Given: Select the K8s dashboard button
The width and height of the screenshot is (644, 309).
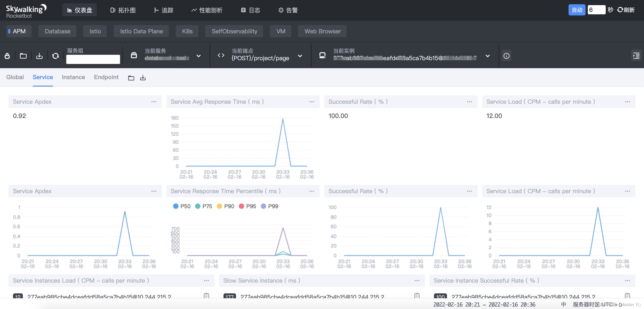Looking at the screenshot, I should [x=187, y=31].
